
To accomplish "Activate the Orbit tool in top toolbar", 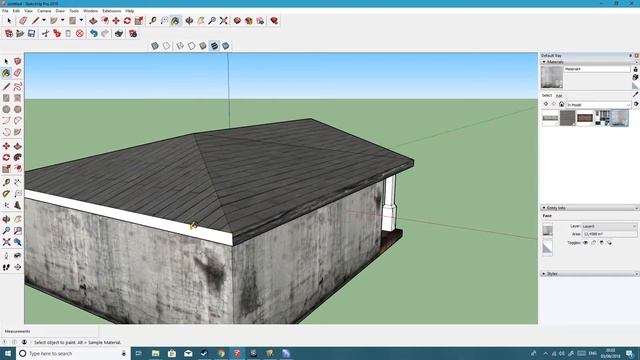I will 189,20.
